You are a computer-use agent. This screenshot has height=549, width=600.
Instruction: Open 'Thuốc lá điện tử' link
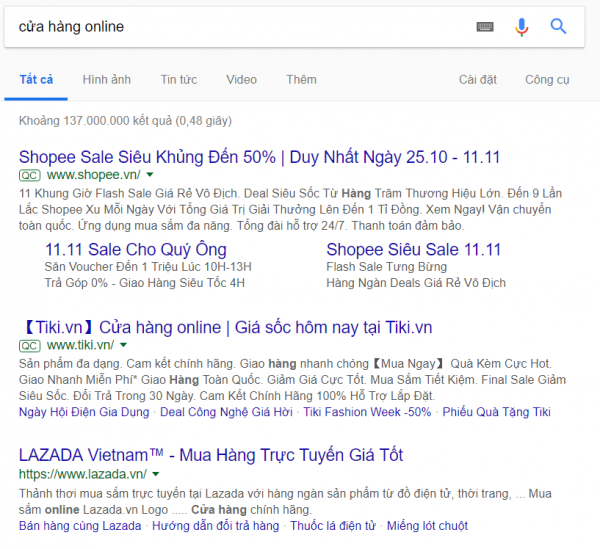(333, 526)
